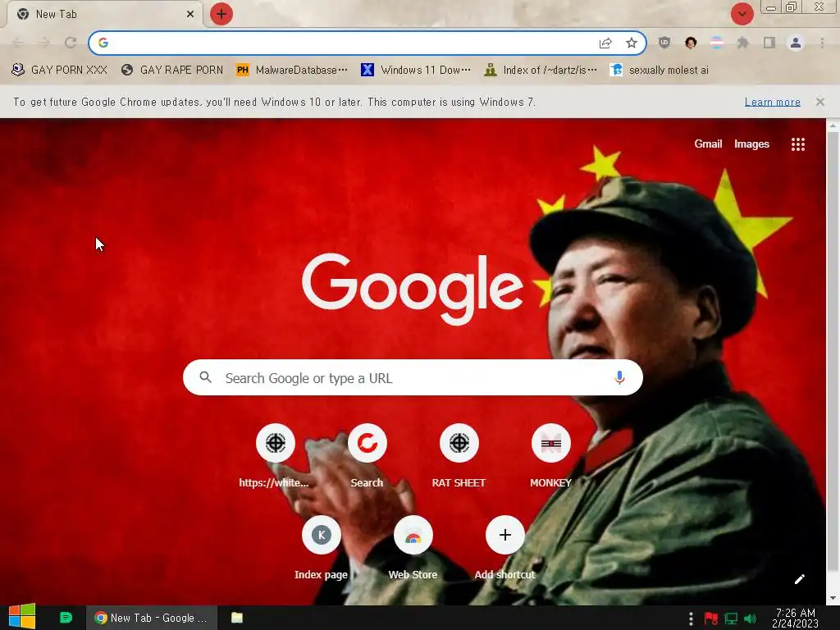Open the MalwareDatabase bookmark

(x=292, y=71)
